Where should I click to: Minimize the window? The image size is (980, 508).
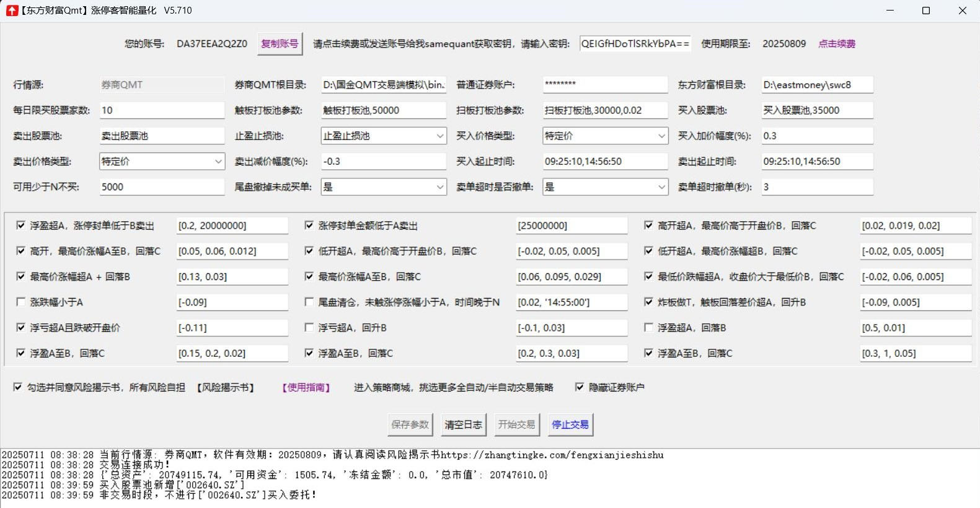click(x=890, y=11)
